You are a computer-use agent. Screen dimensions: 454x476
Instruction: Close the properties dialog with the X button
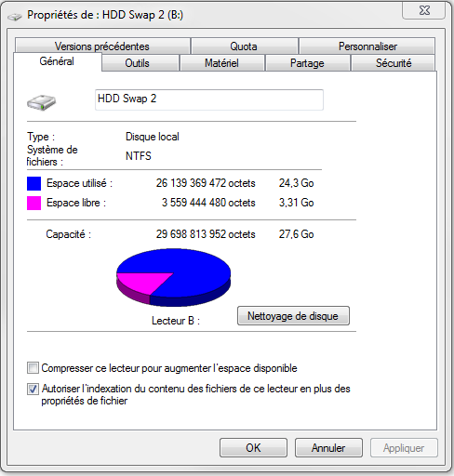click(x=424, y=10)
